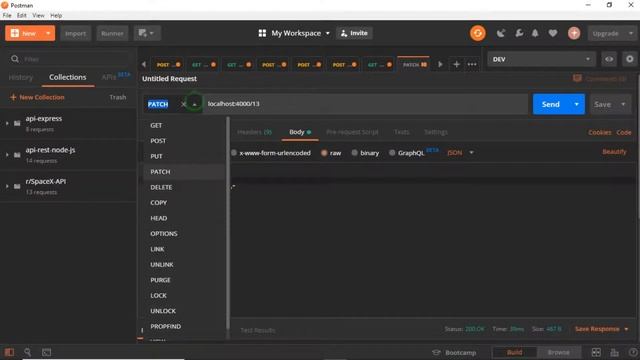Screen dimensions: 640x360
Task: Switch to the Body tab
Action: (300, 132)
